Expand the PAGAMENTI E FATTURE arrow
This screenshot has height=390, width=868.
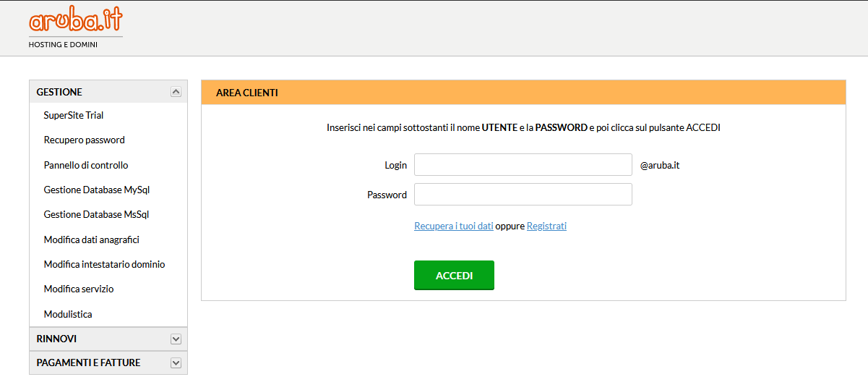[176, 363]
